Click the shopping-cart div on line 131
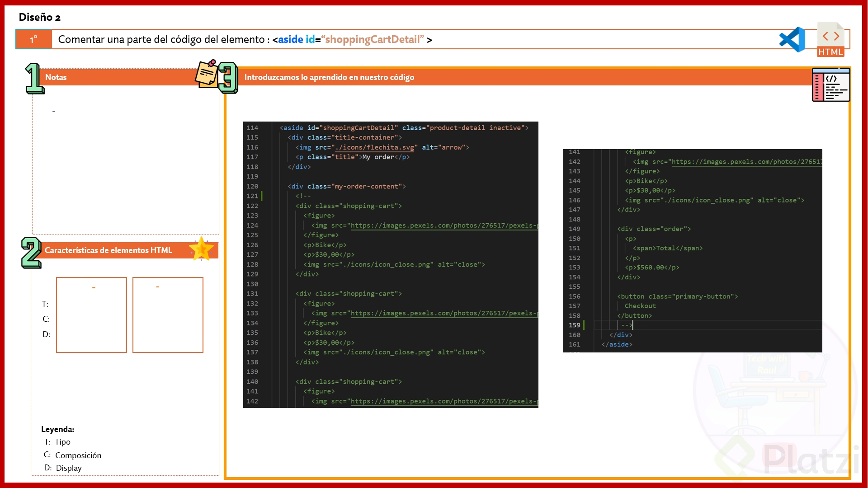 coord(349,294)
